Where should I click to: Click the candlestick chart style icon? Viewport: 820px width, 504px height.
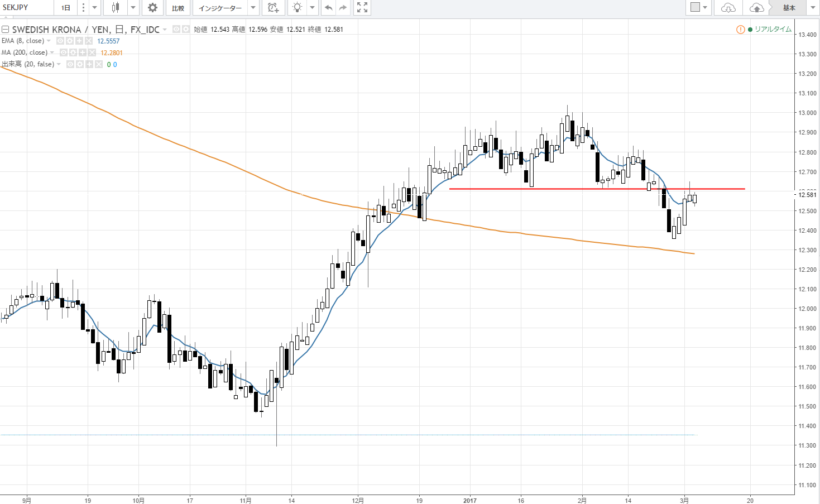click(116, 8)
